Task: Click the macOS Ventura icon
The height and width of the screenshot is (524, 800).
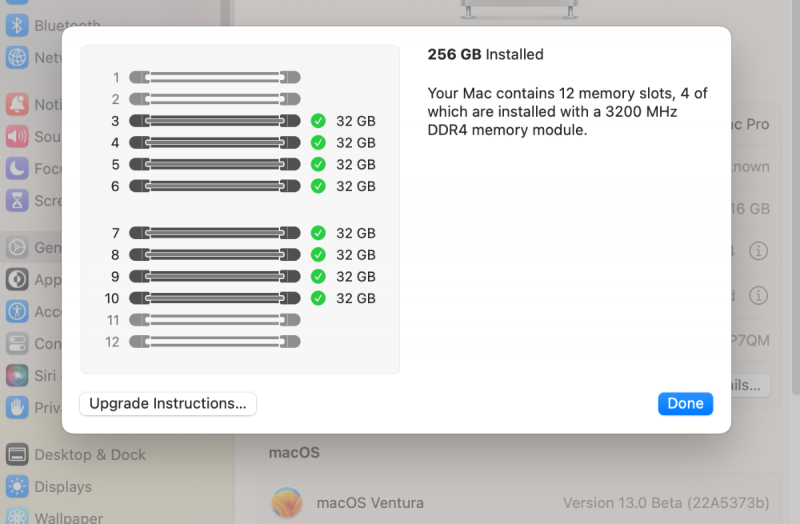Action: coord(287,502)
